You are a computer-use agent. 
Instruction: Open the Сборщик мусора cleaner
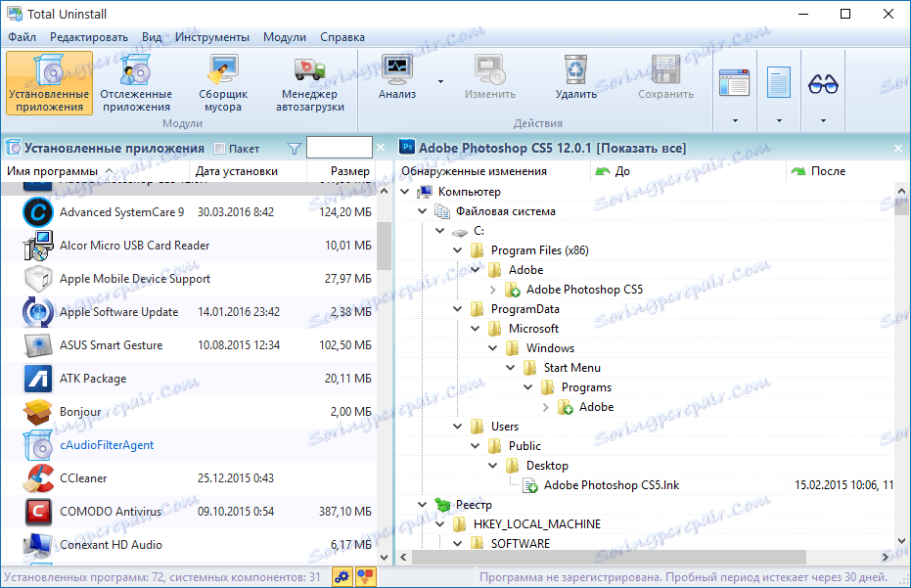223,83
